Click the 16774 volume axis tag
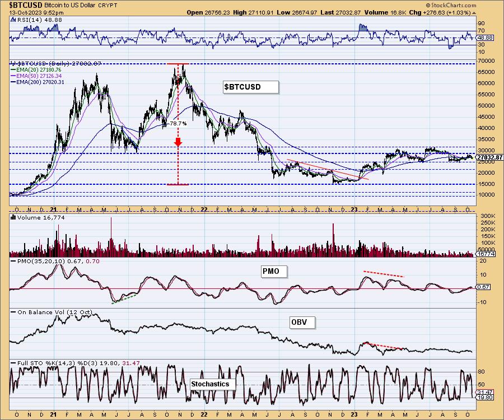The image size is (504, 420). (486, 254)
